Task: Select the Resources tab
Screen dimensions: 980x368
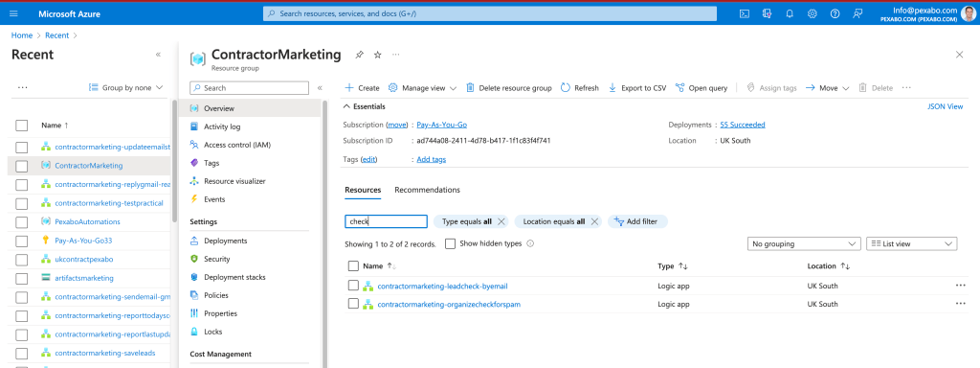Action: point(363,190)
